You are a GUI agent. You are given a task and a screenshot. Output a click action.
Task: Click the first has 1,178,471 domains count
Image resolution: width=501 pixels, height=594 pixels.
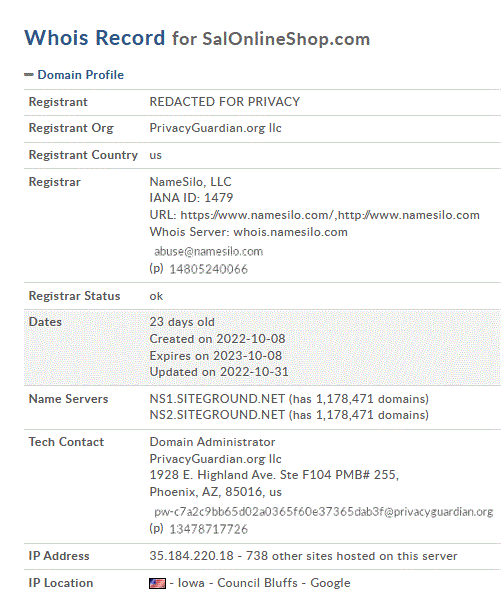[359, 399]
